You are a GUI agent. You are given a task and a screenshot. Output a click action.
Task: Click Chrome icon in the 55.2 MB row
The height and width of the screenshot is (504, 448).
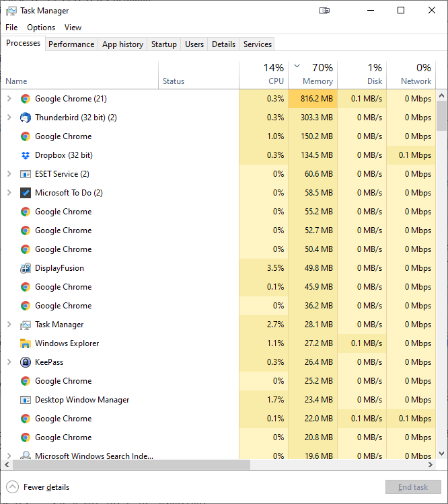pos(26,212)
